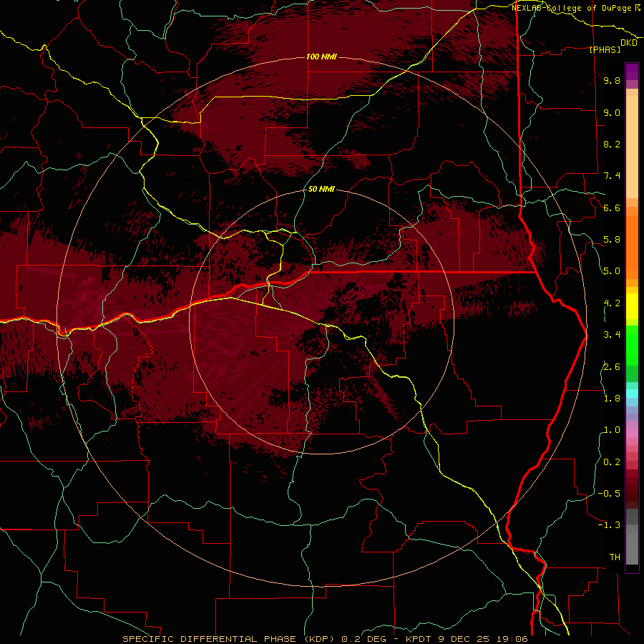Click the 50 NMI range ring label

(321, 189)
